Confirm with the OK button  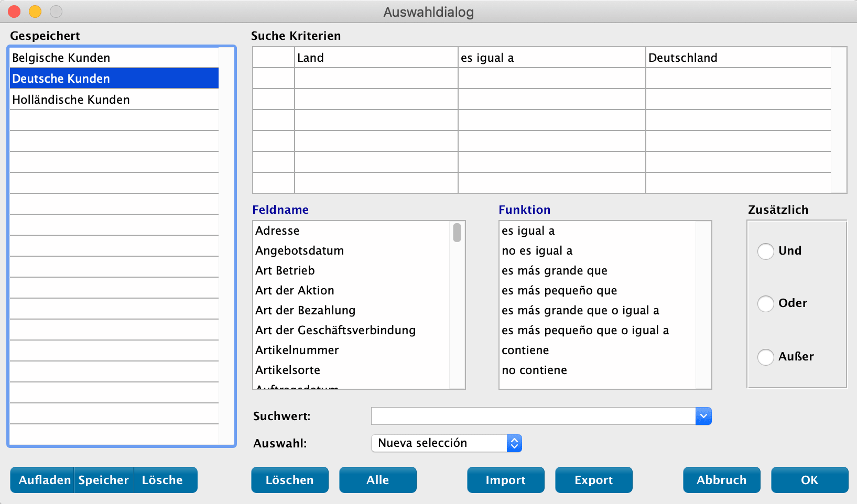[810, 480]
